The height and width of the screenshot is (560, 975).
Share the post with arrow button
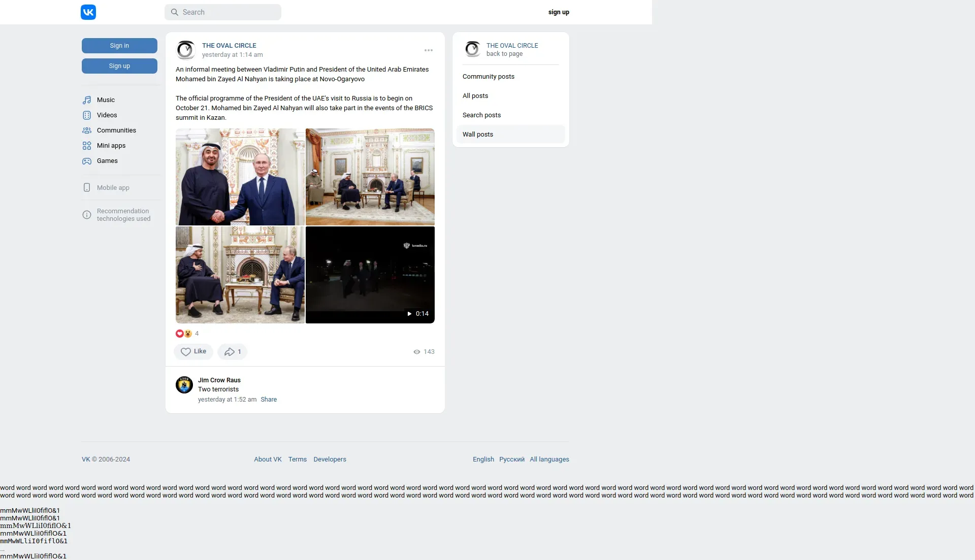click(232, 351)
